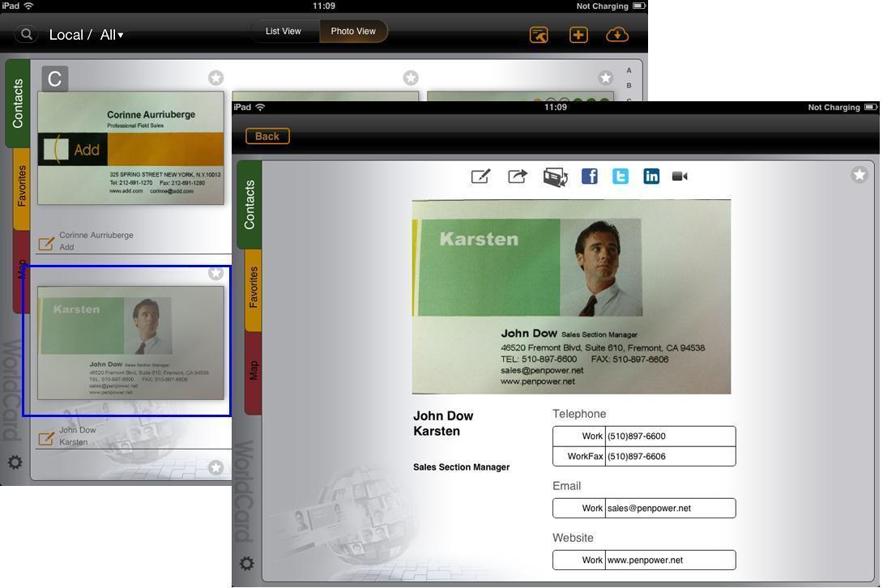Select the Map side tab in detail

(253, 371)
